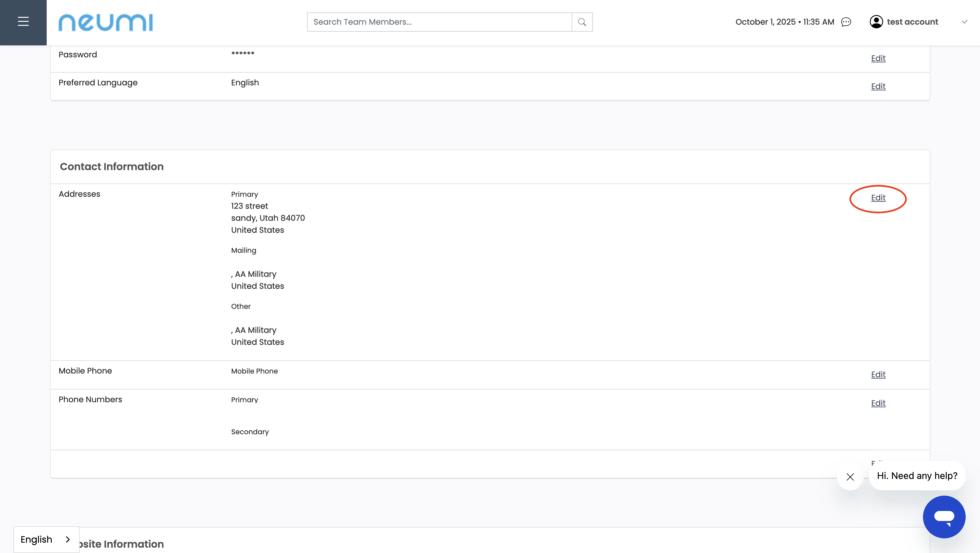
Task: Click the date and time display
Action: (x=785, y=22)
